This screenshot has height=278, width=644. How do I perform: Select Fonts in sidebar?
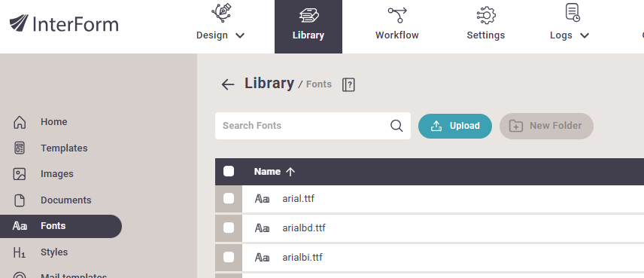61,226
